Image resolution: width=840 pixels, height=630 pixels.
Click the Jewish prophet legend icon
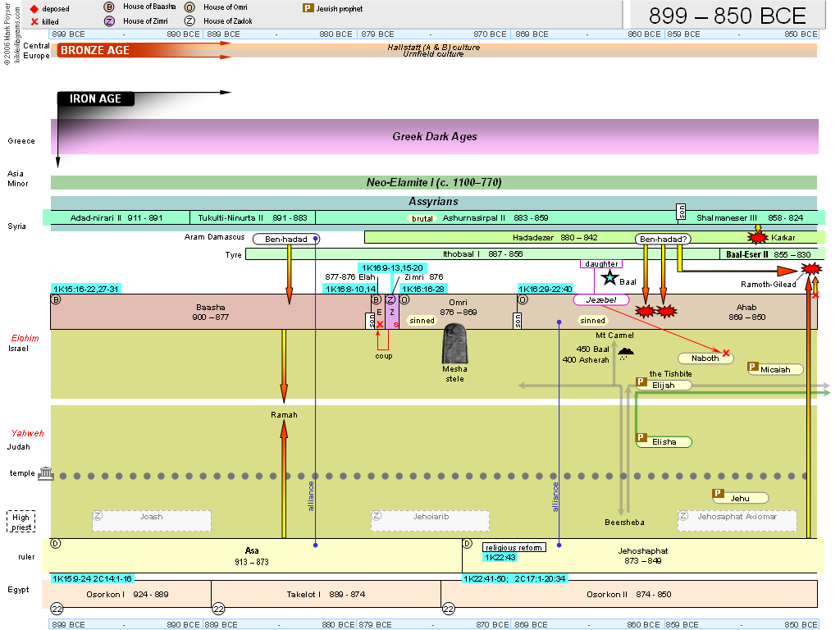click(308, 8)
